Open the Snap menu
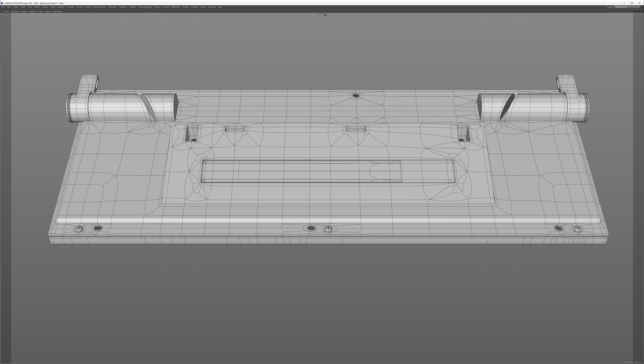This screenshot has height=364, width=644. (x=53, y=7)
